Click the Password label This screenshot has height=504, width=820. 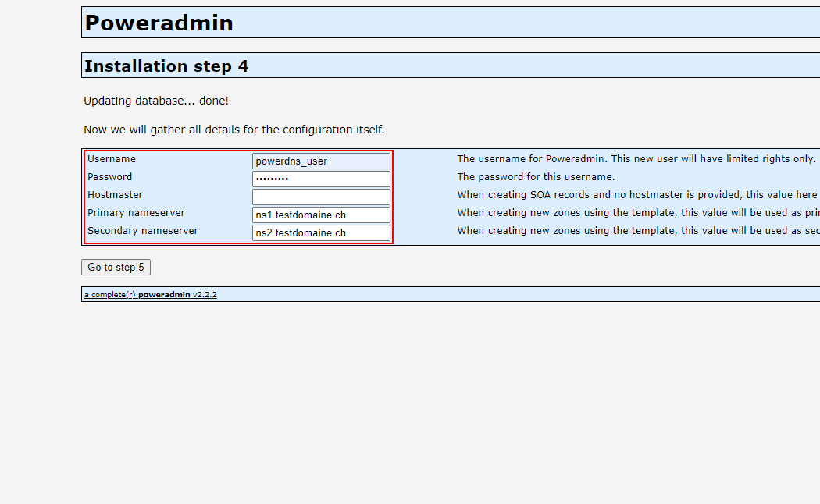tap(110, 176)
